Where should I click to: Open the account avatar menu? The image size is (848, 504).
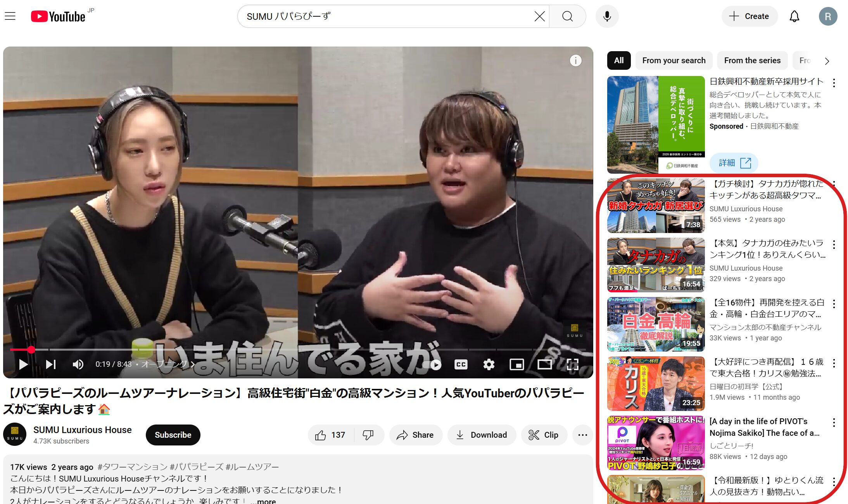coord(828,16)
